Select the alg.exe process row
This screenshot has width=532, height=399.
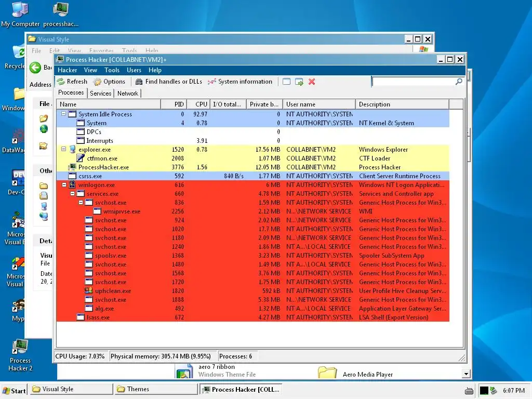253,308
